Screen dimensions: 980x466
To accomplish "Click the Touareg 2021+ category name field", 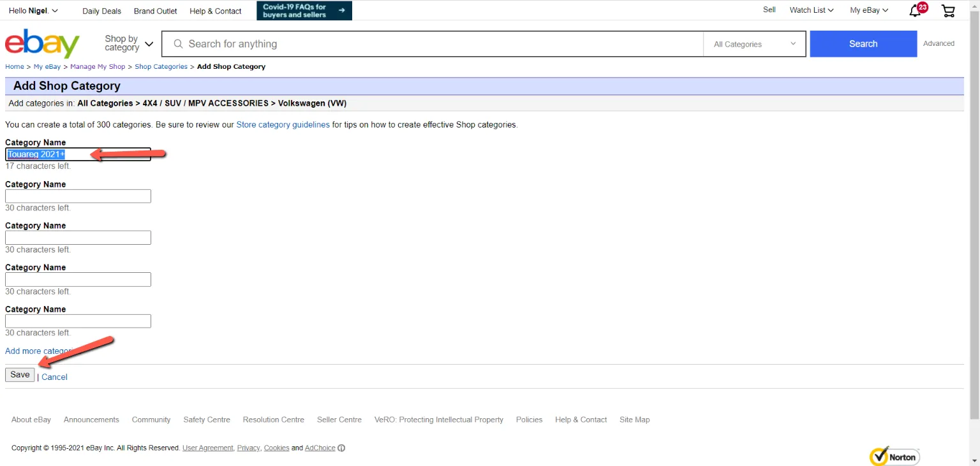I will [x=78, y=154].
